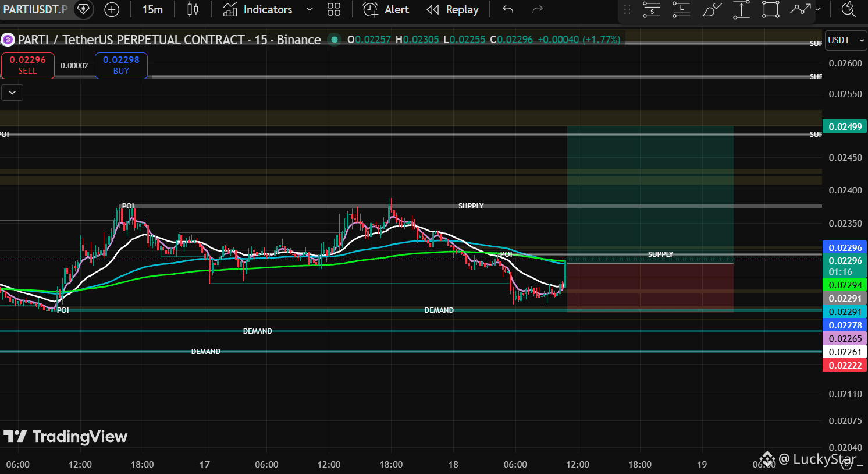Viewport: 868px width, 474px height.
Task: Click the closing price value C0.02296
Action: pyautogui.click(x=511, y=40)
